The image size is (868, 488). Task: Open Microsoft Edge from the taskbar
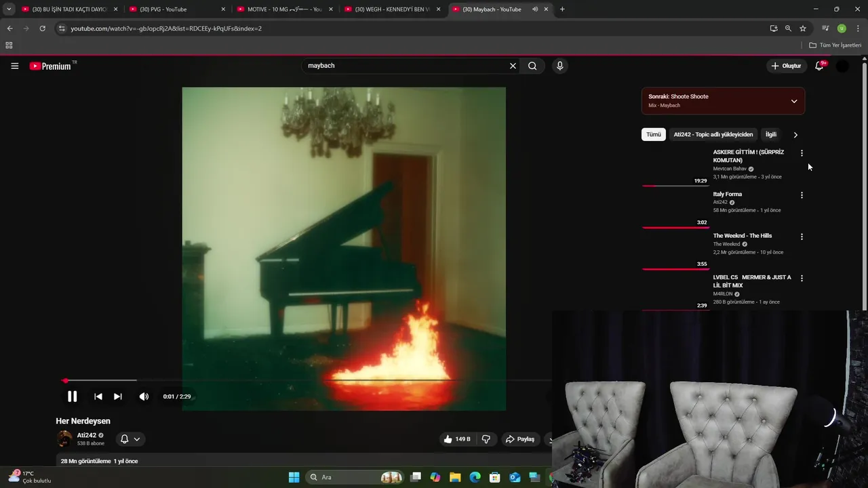(475, 477)
